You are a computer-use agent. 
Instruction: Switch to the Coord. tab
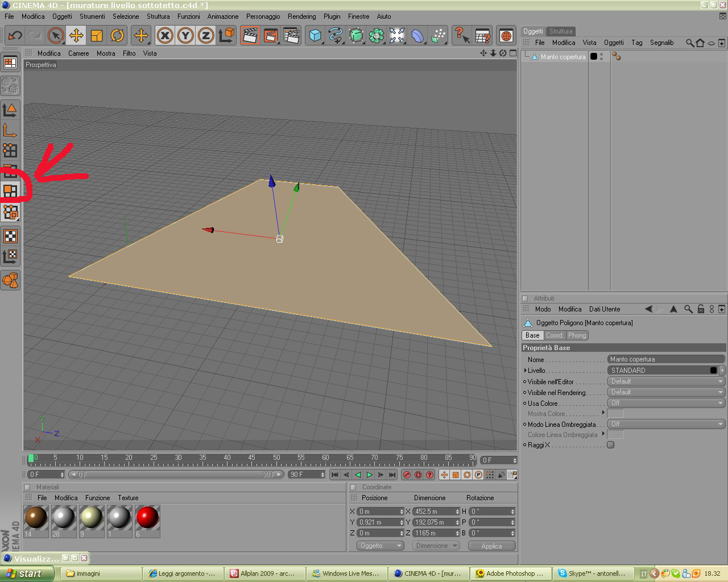tap(555, 335)
